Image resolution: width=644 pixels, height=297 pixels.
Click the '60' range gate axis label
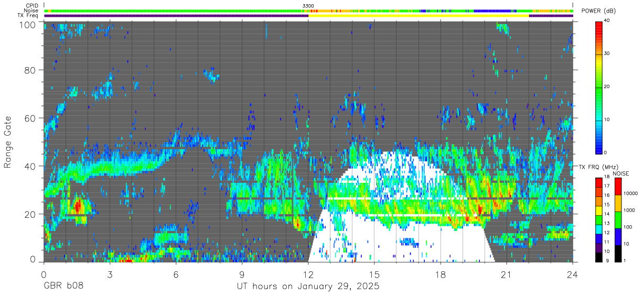[x=30, y=118]
